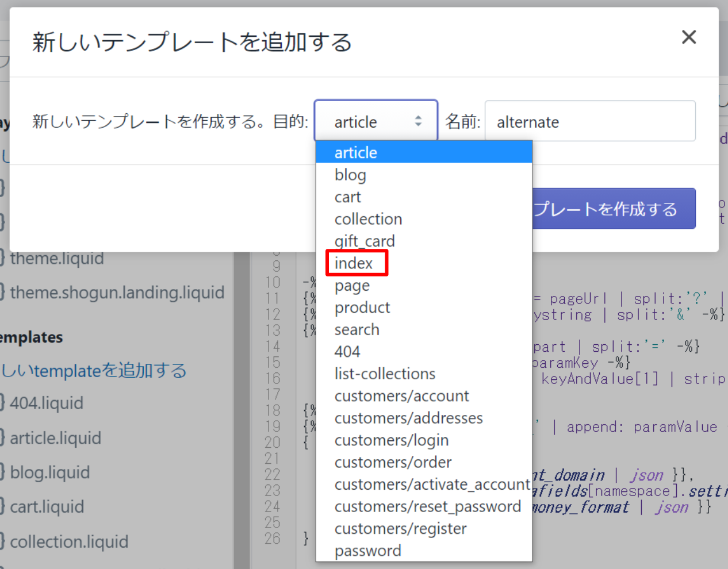
Task: Click add new template link
Action: (x=94, y=371)
